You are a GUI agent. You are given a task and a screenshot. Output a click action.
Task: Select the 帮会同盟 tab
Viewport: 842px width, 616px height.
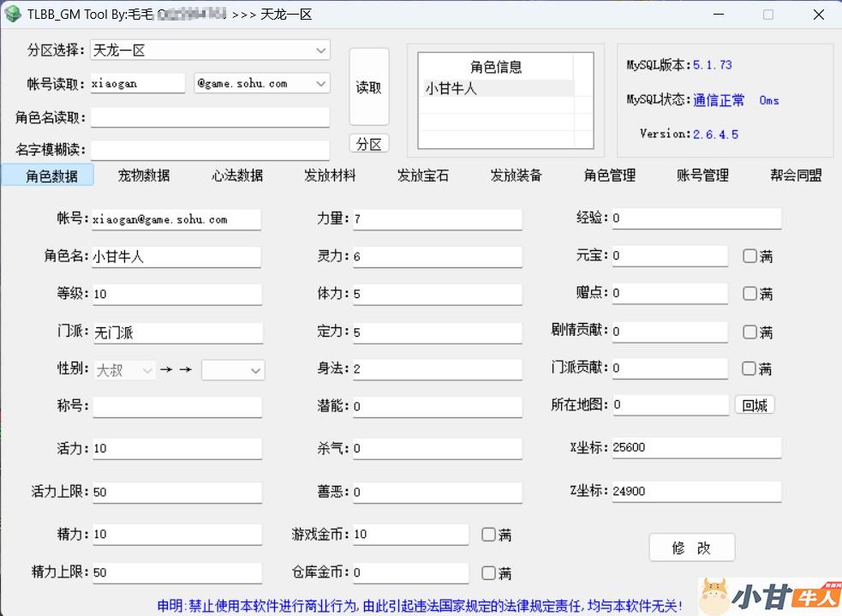796,176
